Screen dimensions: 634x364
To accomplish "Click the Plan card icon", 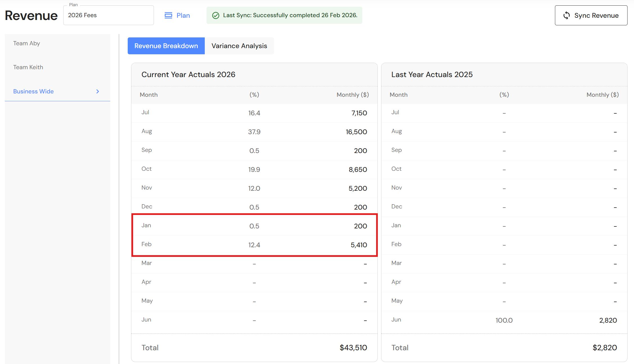I will [168, 15].
